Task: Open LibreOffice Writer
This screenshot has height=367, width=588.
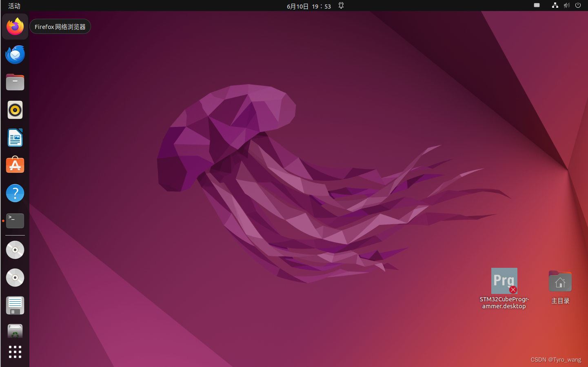Action: tap(15, 138)
